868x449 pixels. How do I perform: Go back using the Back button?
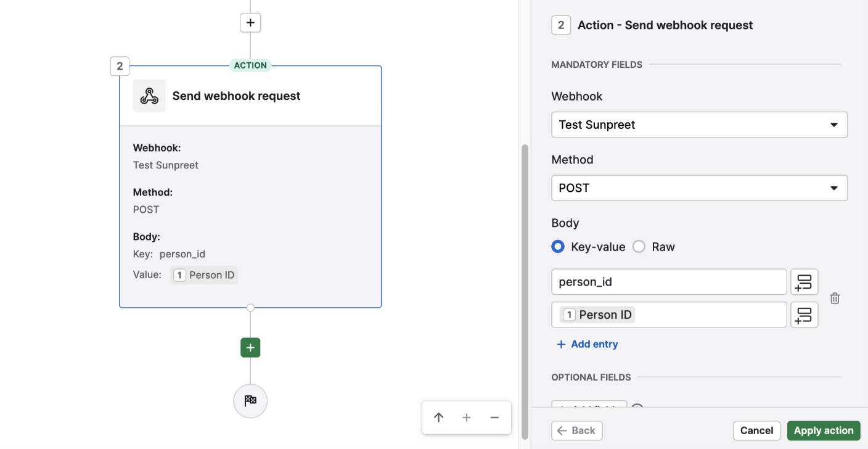[x=576, y=430]
